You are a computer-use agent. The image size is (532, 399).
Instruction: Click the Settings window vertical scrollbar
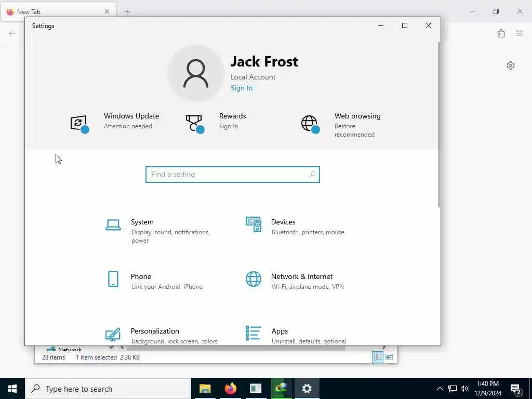coord(439,125)
